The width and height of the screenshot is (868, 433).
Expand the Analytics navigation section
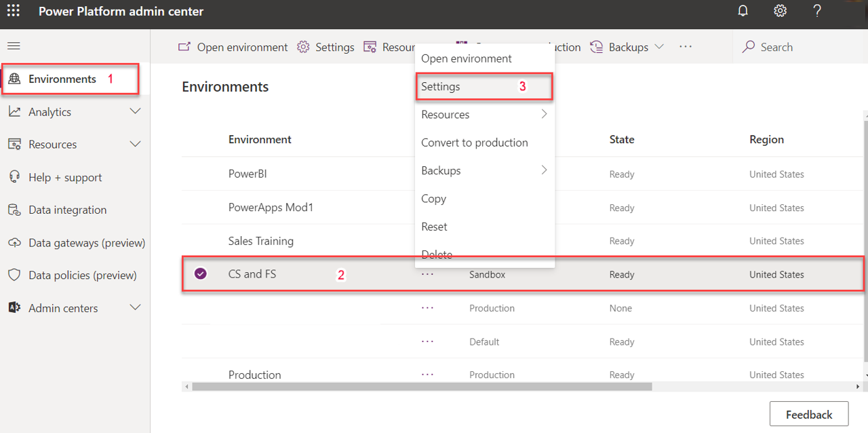pos(135,111)
